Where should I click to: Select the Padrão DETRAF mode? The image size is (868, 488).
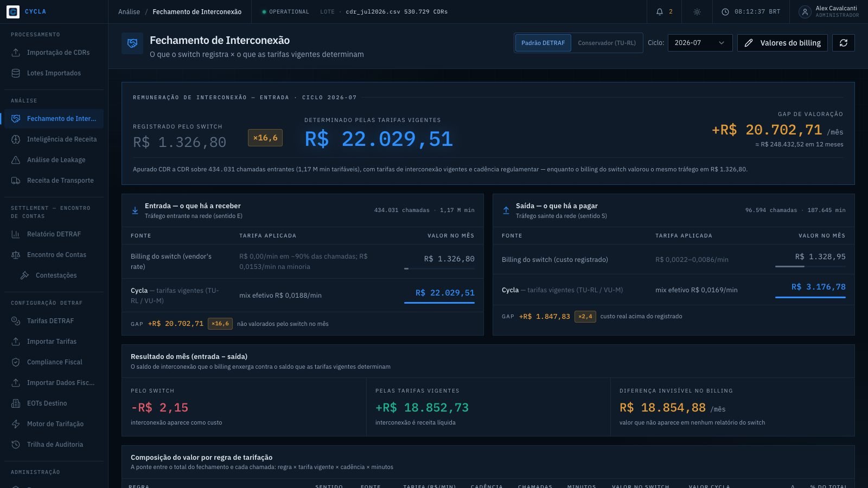[543, 43]
